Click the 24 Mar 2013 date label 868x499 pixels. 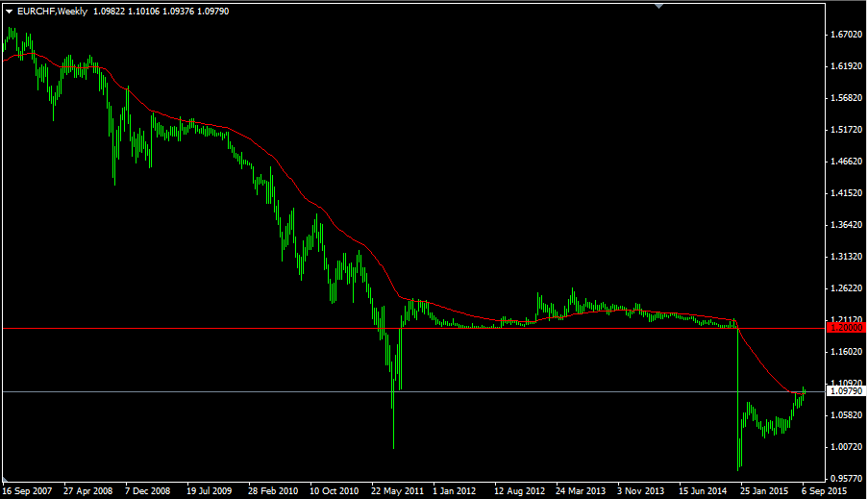click(581, 490)
